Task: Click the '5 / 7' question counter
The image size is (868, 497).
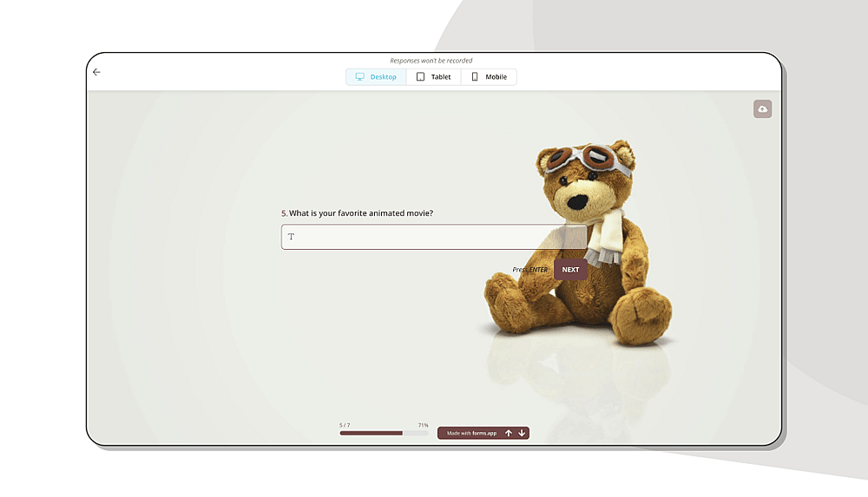Action: click(x=345, y=425)
